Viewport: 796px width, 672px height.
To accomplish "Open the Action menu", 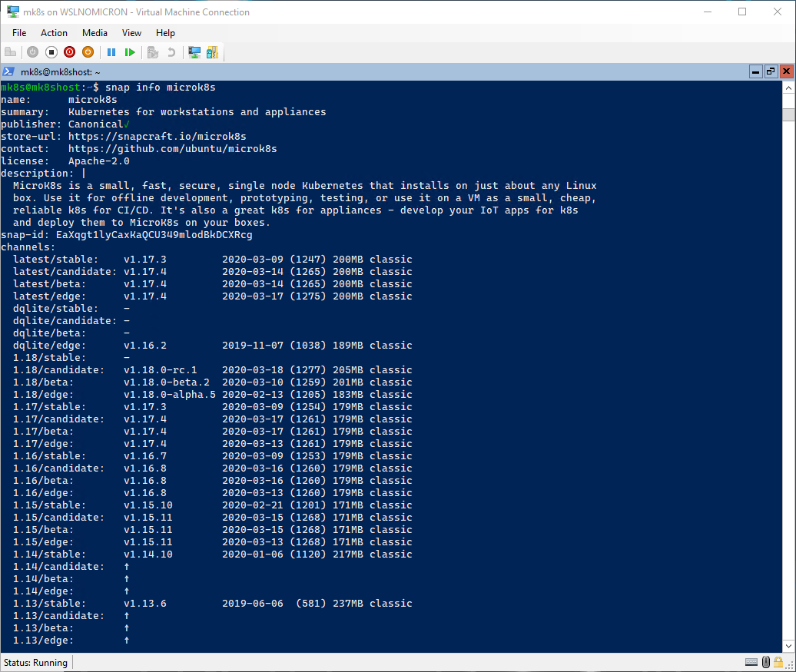I will click(54, 33).
